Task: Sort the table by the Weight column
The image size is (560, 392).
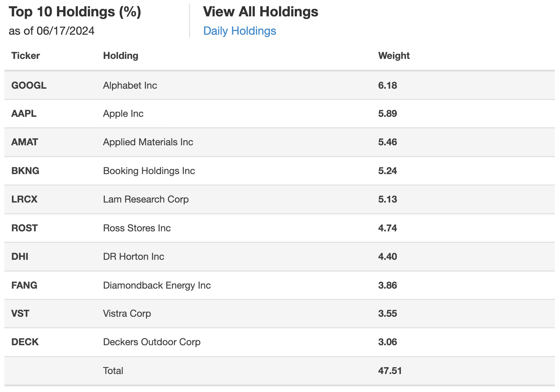Action: 394,56
